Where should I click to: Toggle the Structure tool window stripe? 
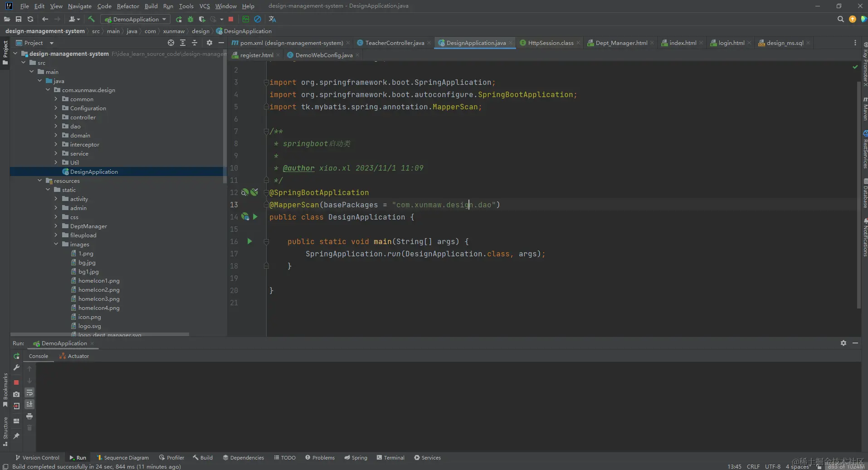point(5,431)
